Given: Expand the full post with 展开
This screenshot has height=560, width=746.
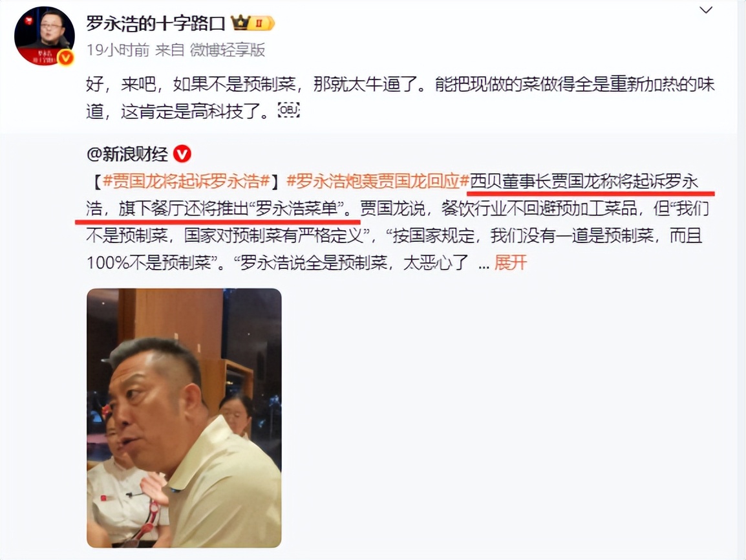Looking at the screenshot, I should pyautogui.click(x=511, y=262).
